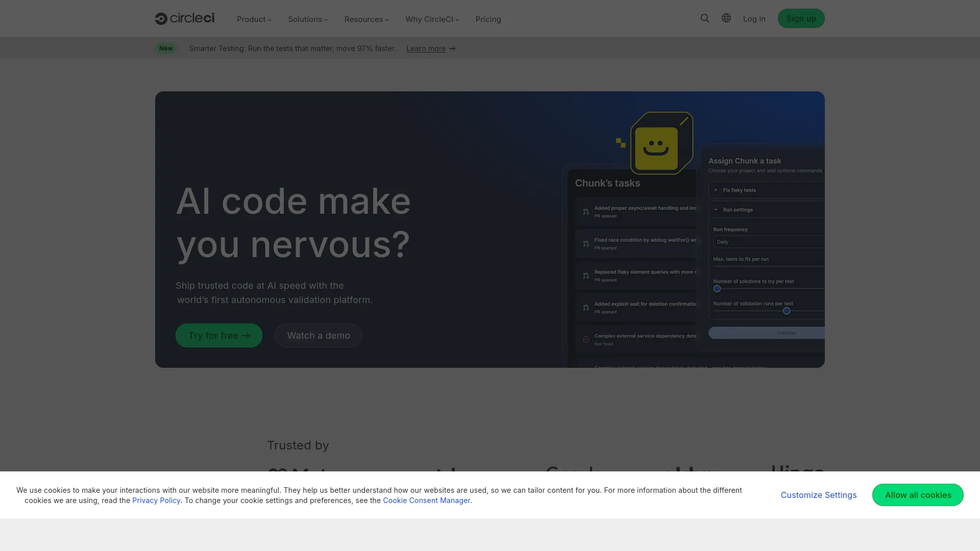980x551 pixels.
Task: Select 'Complex external service dependency' Not fixed row
Action: pos(636,339)
